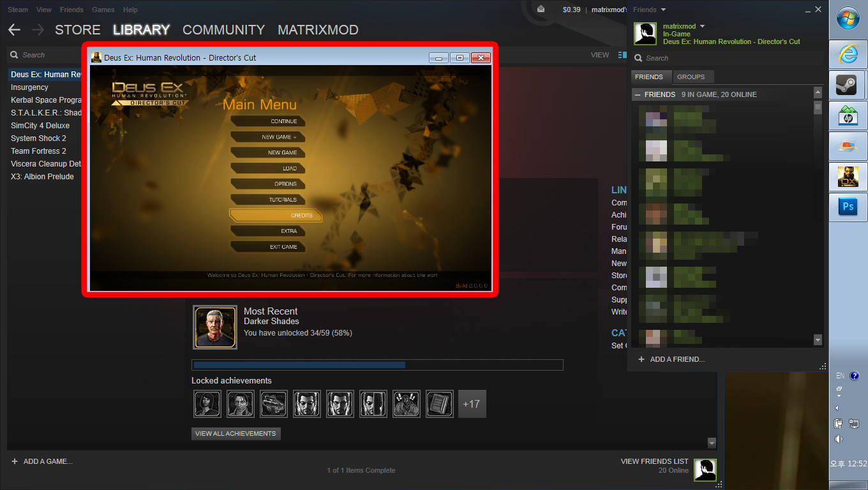Open the View menu
The image size is (868, 490).
(x=44, y=10)
